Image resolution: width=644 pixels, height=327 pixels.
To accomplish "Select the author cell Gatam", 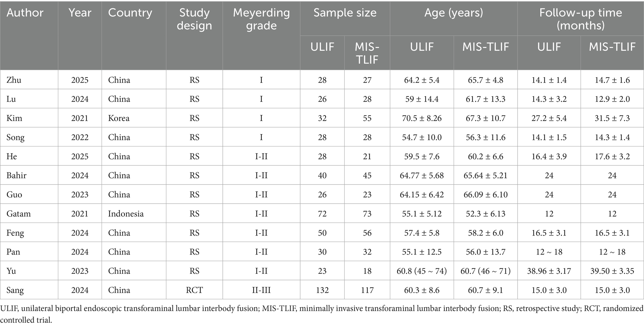I will tap(19, 214).
